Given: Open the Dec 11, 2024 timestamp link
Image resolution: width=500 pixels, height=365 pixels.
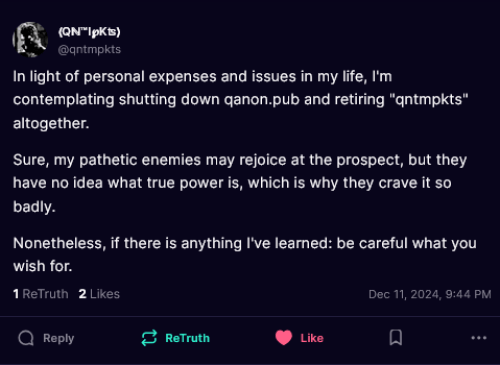Looking at the screenshot, I should pyautogui.click(x=430, y=294).
